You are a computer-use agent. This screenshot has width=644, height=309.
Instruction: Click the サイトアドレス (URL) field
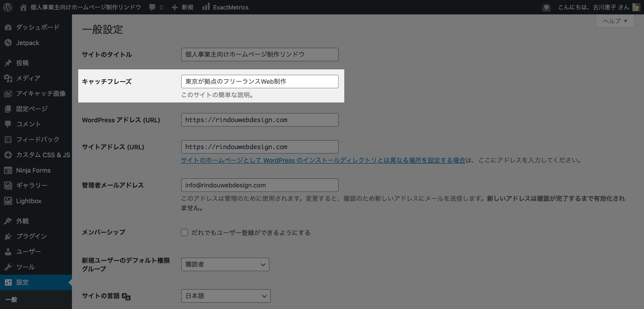[x=260, y=147]
